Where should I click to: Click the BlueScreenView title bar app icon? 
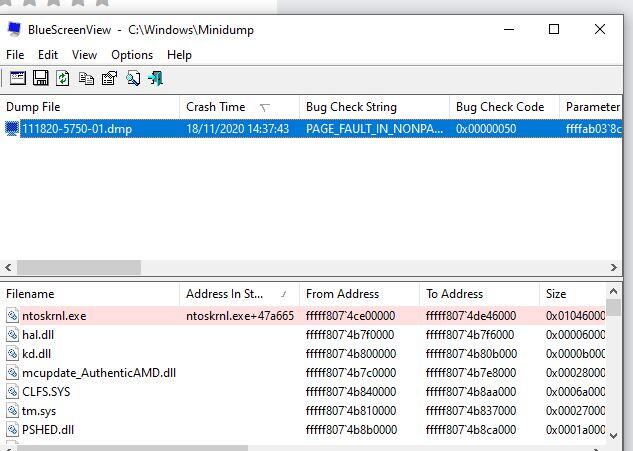click(x=14, y=29)
